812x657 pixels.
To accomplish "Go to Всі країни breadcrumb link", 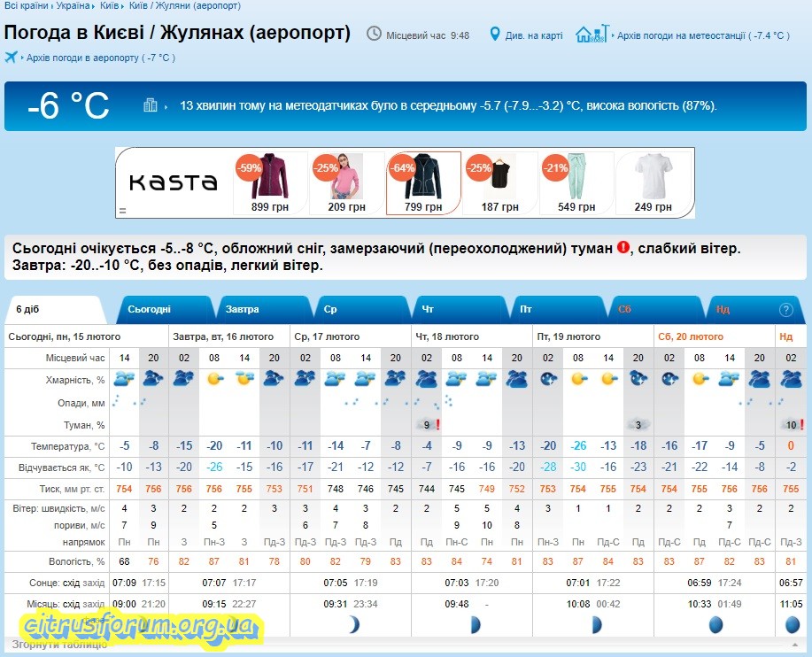I will 27,5.
